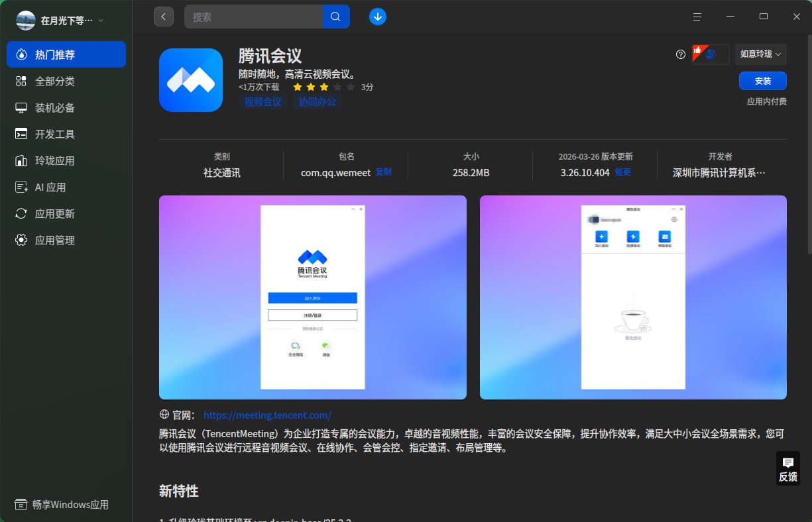Screen dimensions: 812x522
Task: Click the user avatar picture in the sidebar
Action: tap(26, 21)
